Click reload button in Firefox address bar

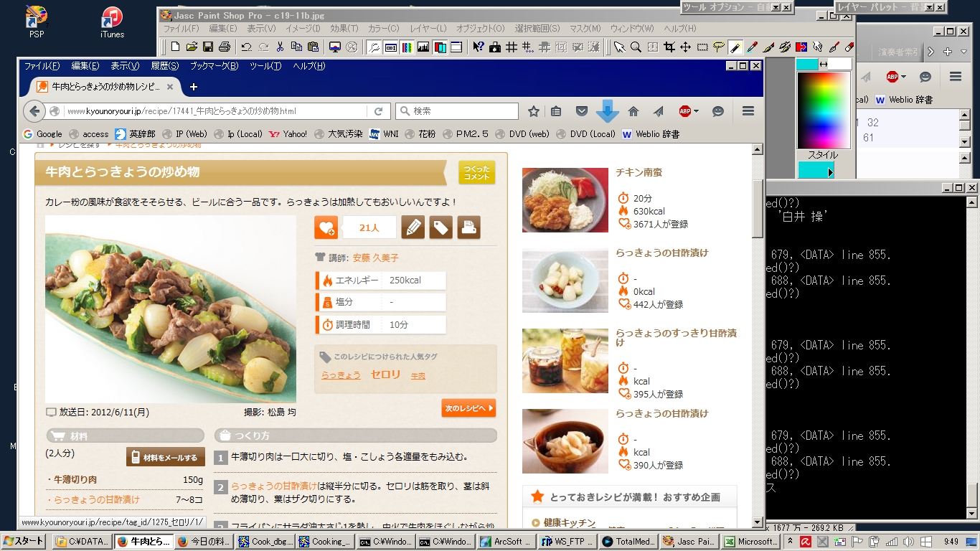pyautogui.click(x=378, y=111)
